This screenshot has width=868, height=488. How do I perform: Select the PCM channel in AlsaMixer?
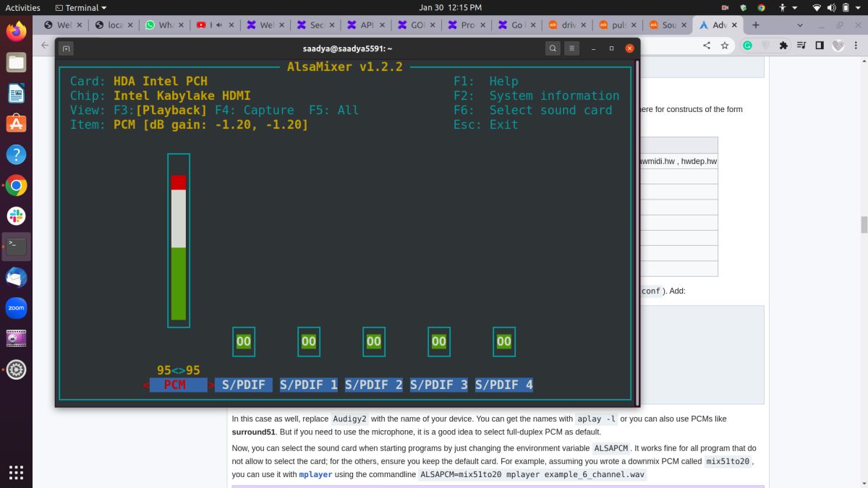(x=179, y=385)
